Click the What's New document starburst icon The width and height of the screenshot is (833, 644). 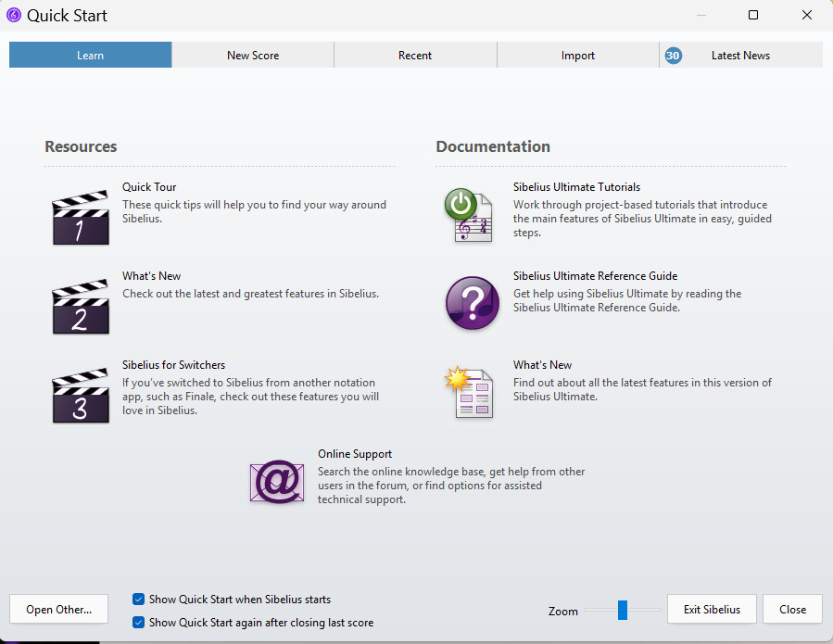[469, 393]
